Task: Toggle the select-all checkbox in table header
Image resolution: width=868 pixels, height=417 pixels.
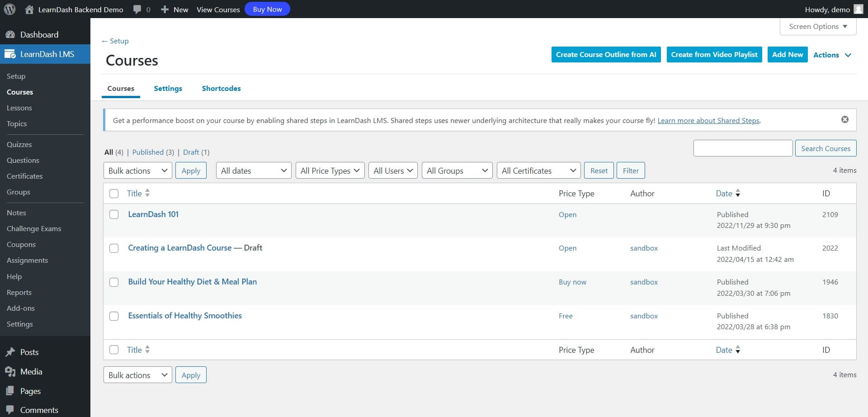Action: click(x=114, y=194)
